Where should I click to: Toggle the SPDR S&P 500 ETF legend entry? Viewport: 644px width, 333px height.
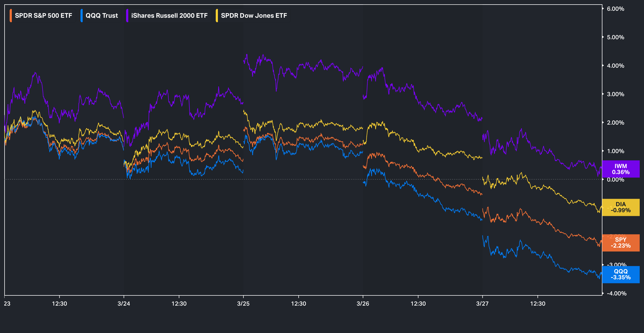point(43,16)
